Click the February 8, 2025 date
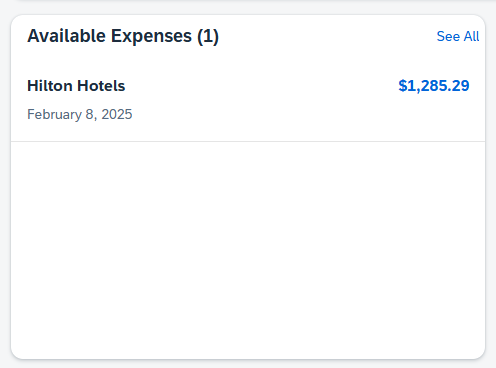 (80, 114)
